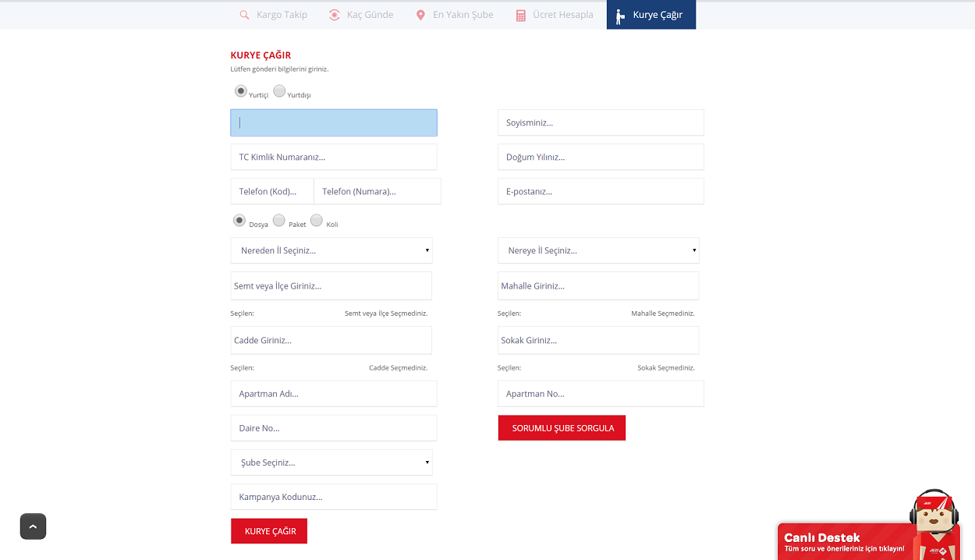Open the Nereye İl Seçiniz dropdown

point(598,250)
